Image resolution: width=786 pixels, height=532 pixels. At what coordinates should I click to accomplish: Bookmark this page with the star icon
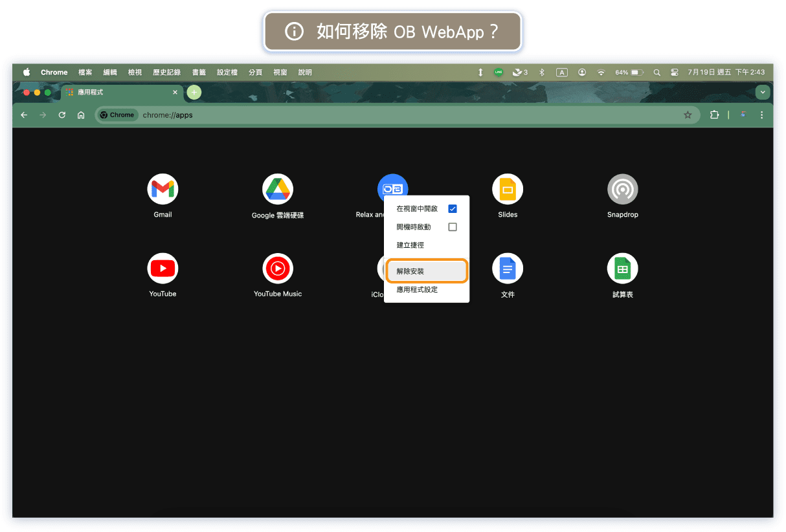pos(688,115)
